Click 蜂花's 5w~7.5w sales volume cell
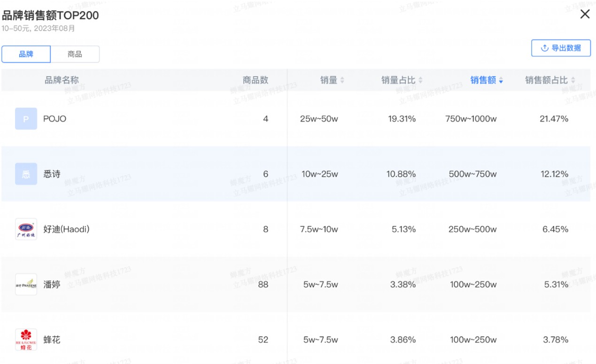This screenshot has height=364, width=596. (321, 340)
